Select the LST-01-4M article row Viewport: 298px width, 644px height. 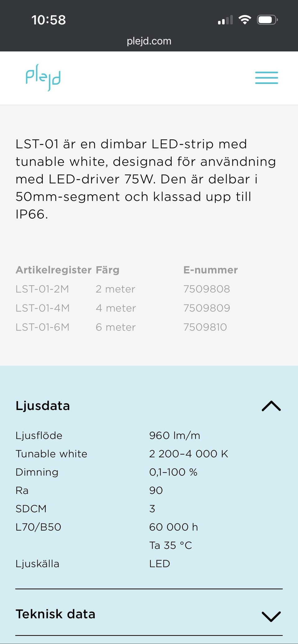[43, 308]
